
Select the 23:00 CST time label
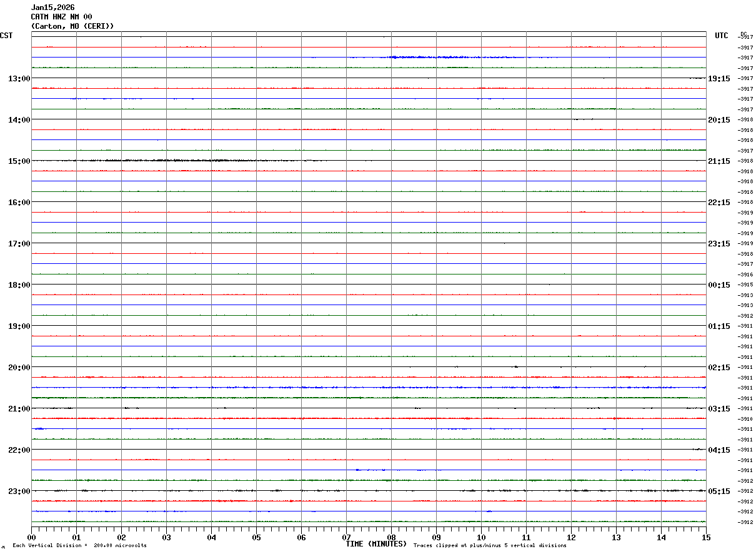[x=19, y=491]
